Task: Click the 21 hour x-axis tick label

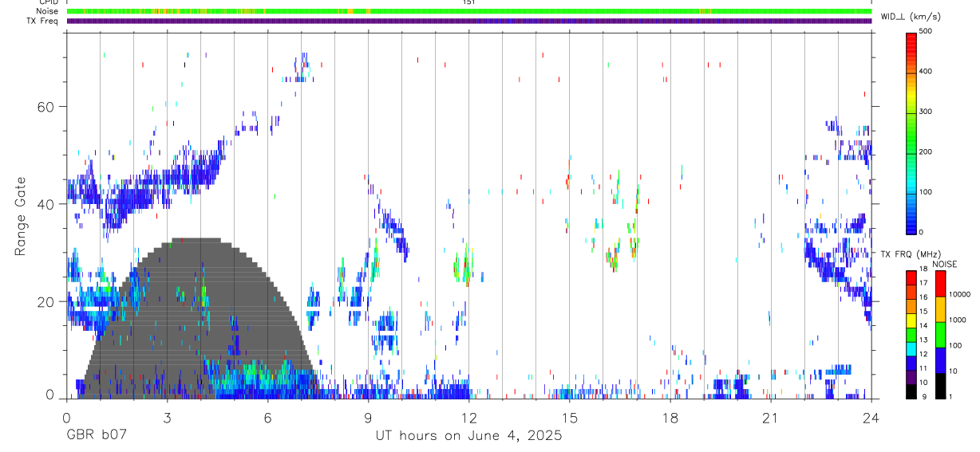Action: [770, 417]
